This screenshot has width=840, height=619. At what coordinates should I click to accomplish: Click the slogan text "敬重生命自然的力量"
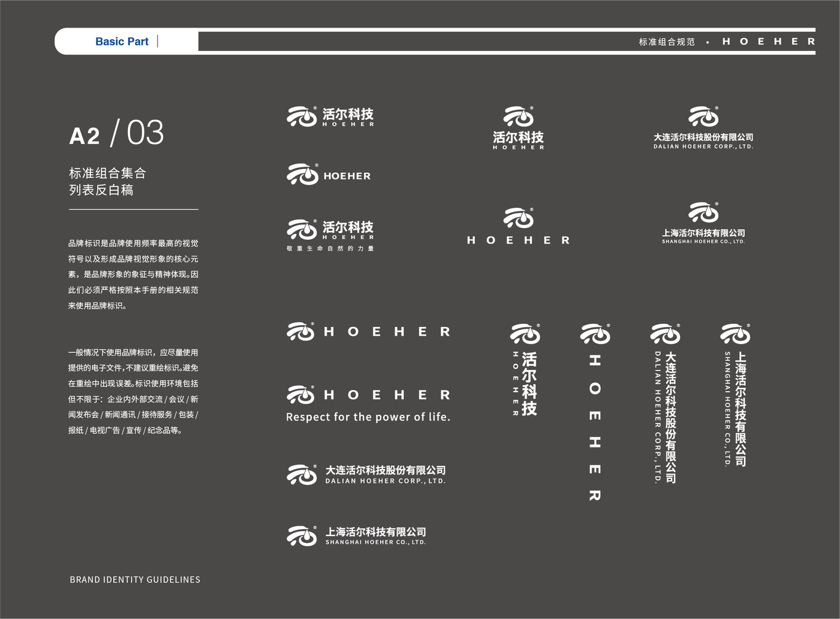(x=330, y=248)
